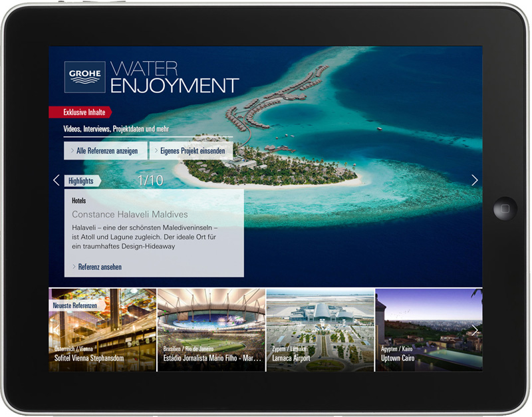Click the GROHE logo
This screenshot has height=417, width=532.
point(84,76)
